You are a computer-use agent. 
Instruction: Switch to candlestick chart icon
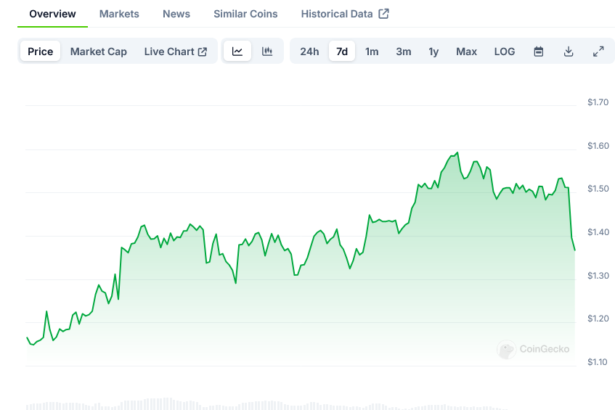coord(267,51)
